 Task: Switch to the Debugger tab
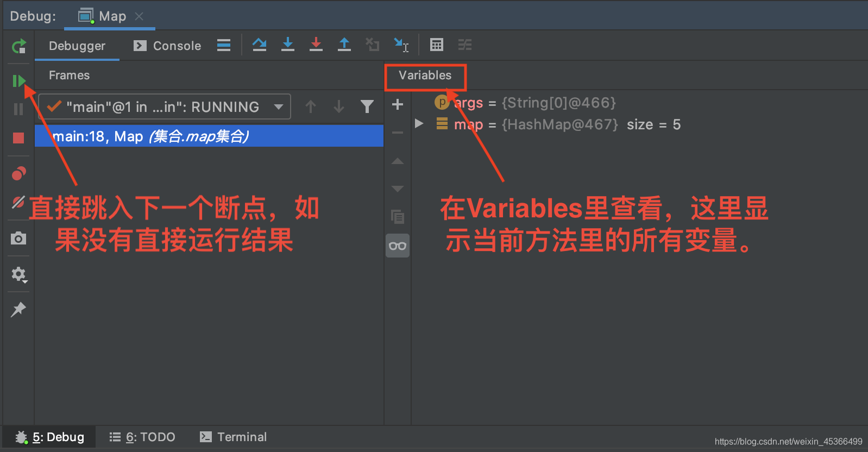tap(77, 46)
